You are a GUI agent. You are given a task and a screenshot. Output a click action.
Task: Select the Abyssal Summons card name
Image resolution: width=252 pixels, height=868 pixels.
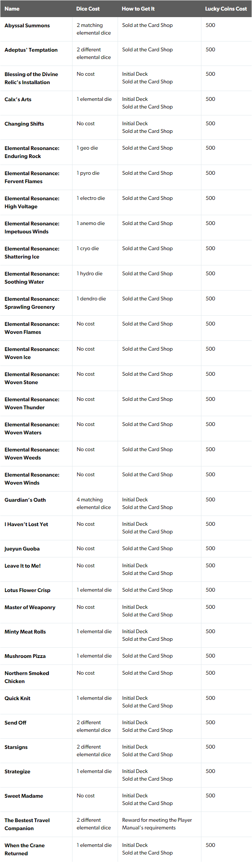click(27, 25)
